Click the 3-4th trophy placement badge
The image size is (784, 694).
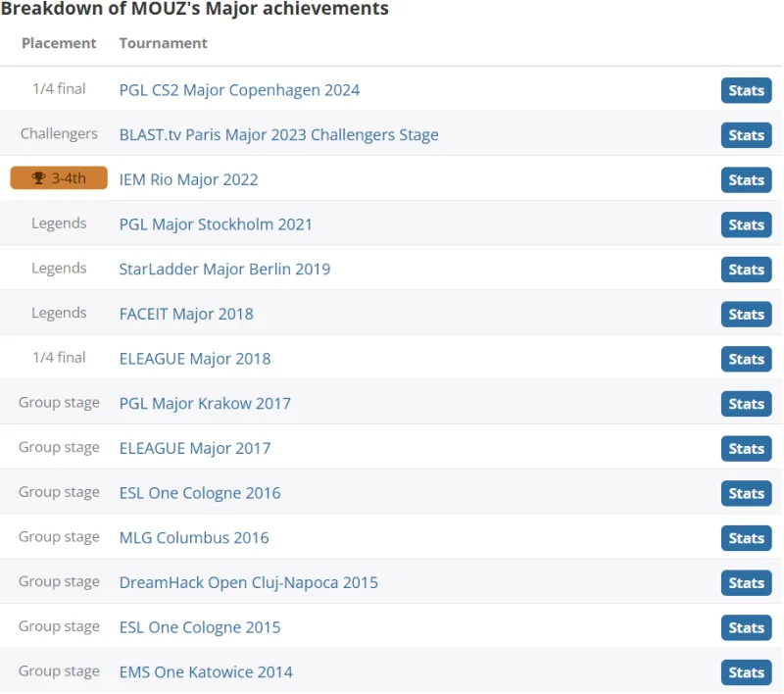point(59,178)
